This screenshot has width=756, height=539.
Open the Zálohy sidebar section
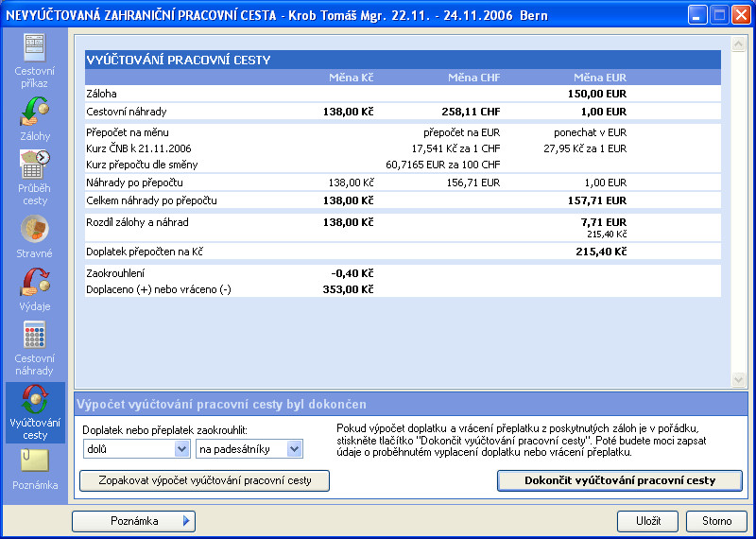click(35, 119)
